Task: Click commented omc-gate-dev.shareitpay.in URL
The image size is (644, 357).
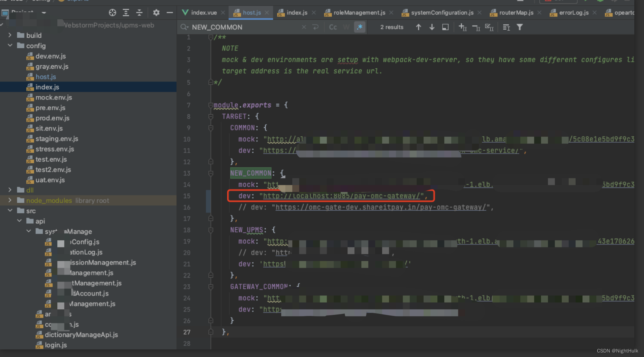Action: pyautogui.click(x=381, y=207)
